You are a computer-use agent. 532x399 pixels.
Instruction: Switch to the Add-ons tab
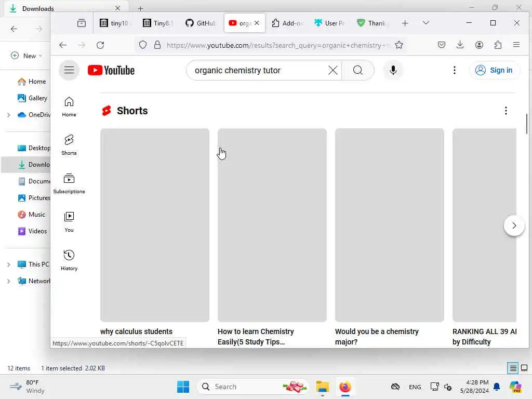tap(287, 23)
